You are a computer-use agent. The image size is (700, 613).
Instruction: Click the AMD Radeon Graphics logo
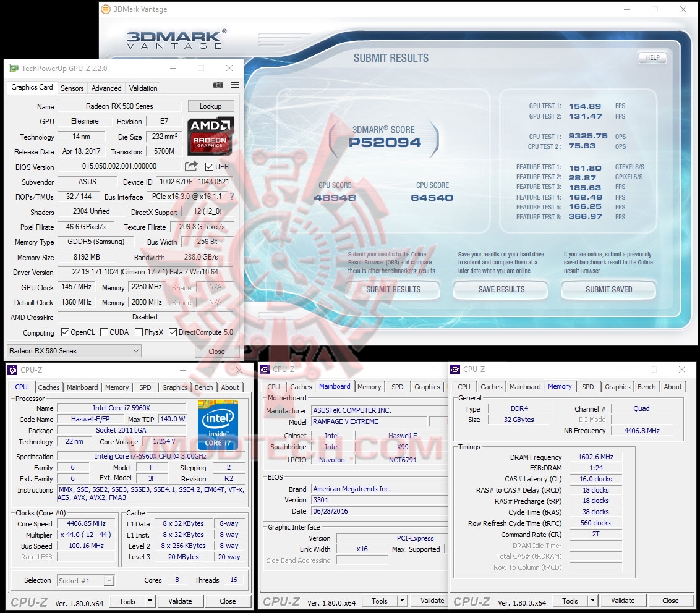[x=211, y=135]
